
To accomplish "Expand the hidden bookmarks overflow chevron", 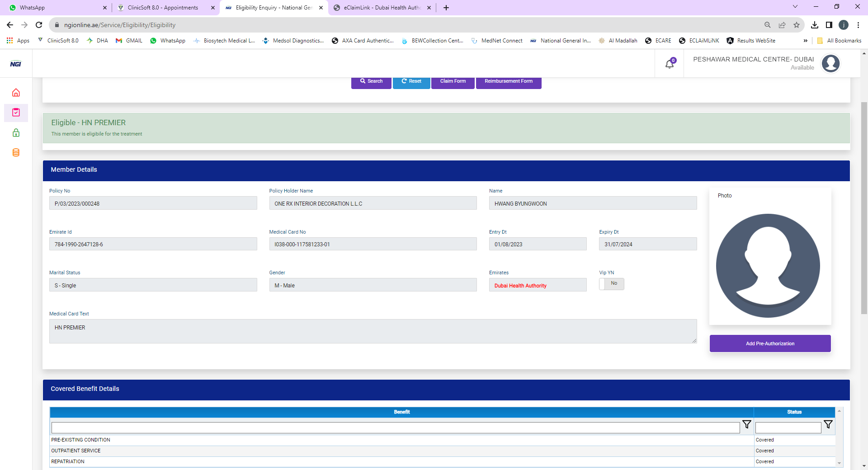I will pos(805,41).
